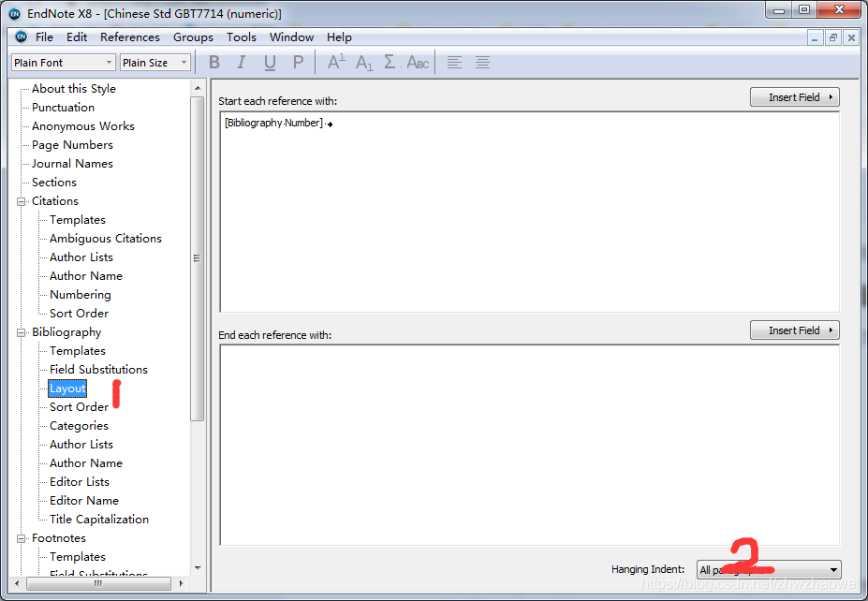
Task: Select Sort Order under Bibliography
Action: 80,407
